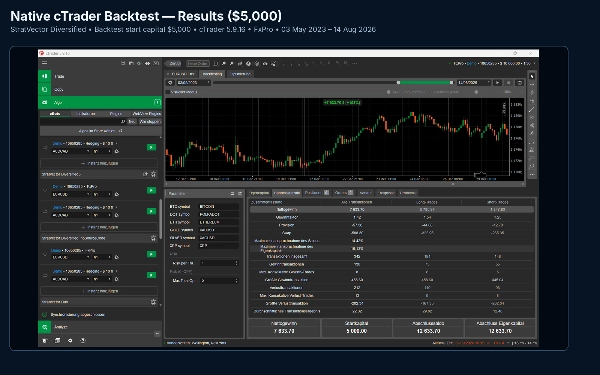Start backtest with play button beside end date
This screenshot has width=600, height=375.
(x=497, y=82)
